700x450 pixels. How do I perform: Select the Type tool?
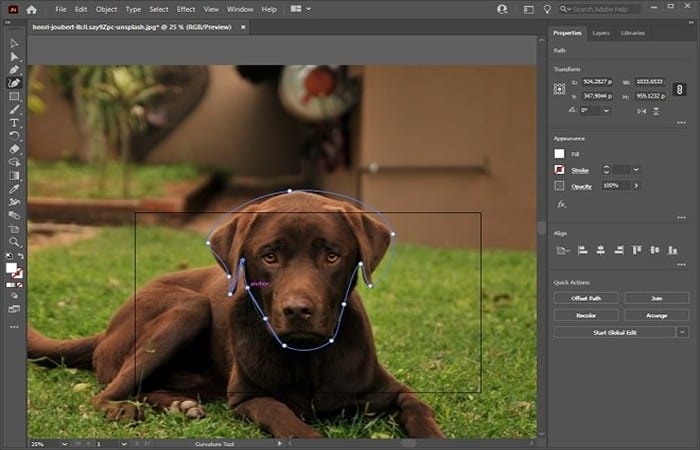[x=14, y=123]
